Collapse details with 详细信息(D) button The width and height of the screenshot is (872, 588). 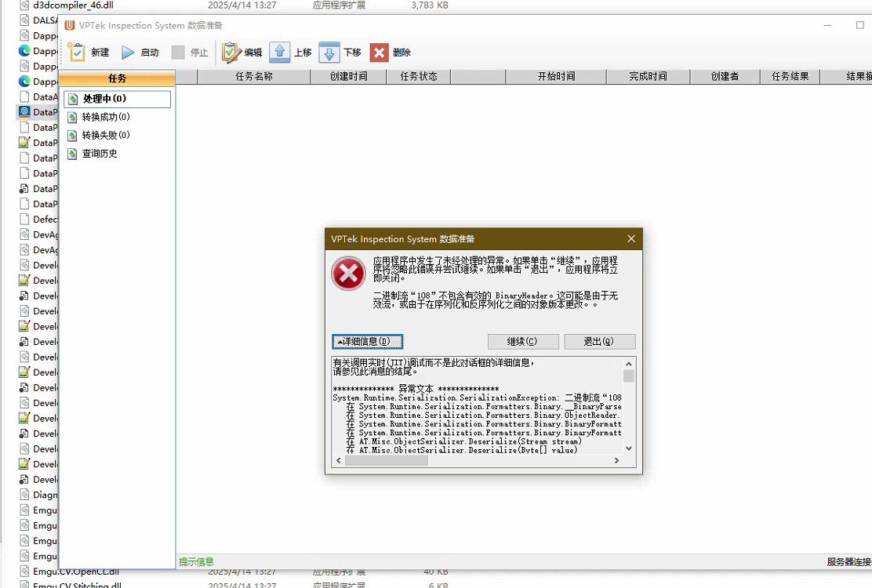click(x=368, y=342)
